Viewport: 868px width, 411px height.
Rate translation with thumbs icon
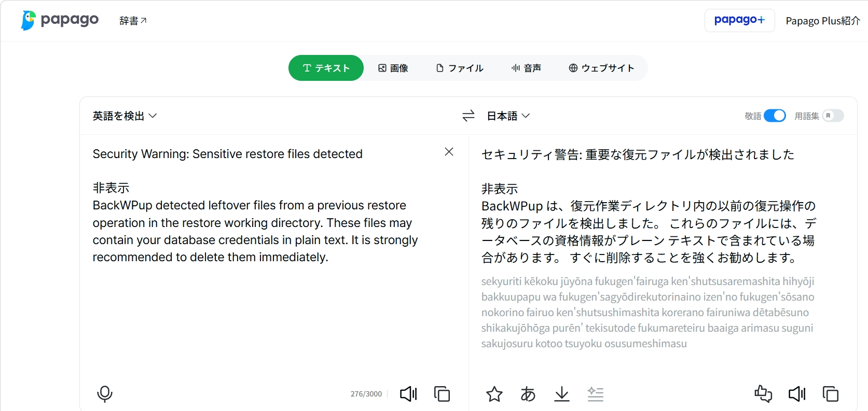(x=763, y=394)
